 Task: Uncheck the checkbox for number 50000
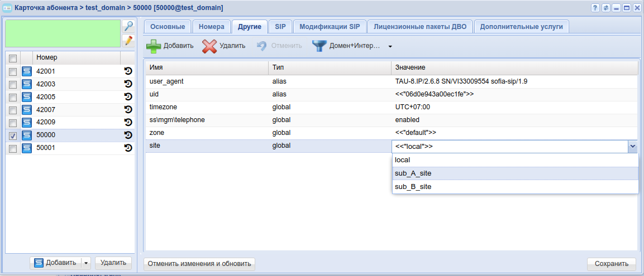[13, 135]
